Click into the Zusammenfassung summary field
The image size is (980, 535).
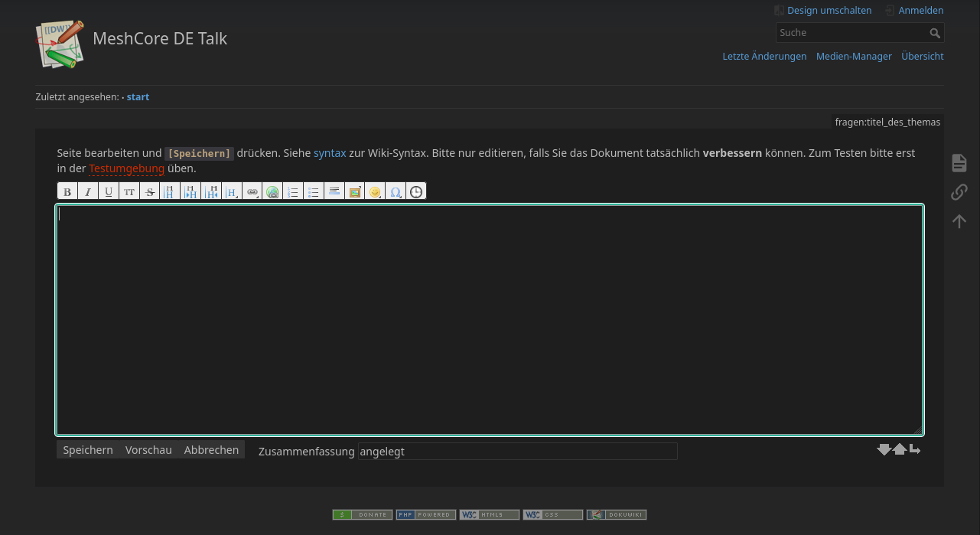pos(517,452)
